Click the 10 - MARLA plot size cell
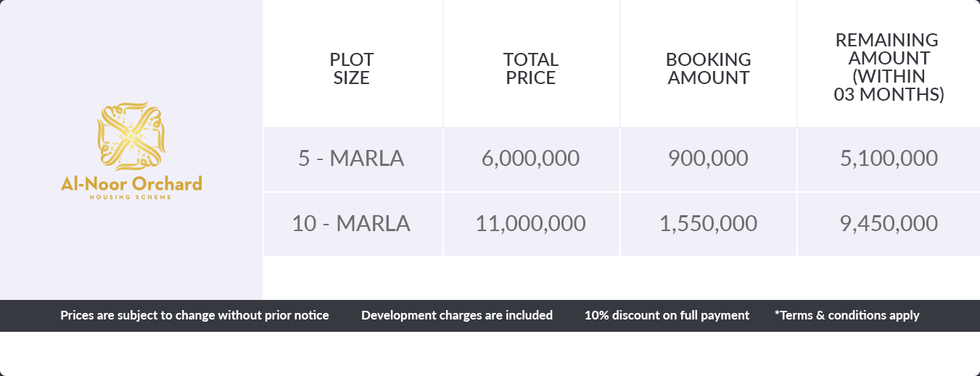 (x=351, y=223)
